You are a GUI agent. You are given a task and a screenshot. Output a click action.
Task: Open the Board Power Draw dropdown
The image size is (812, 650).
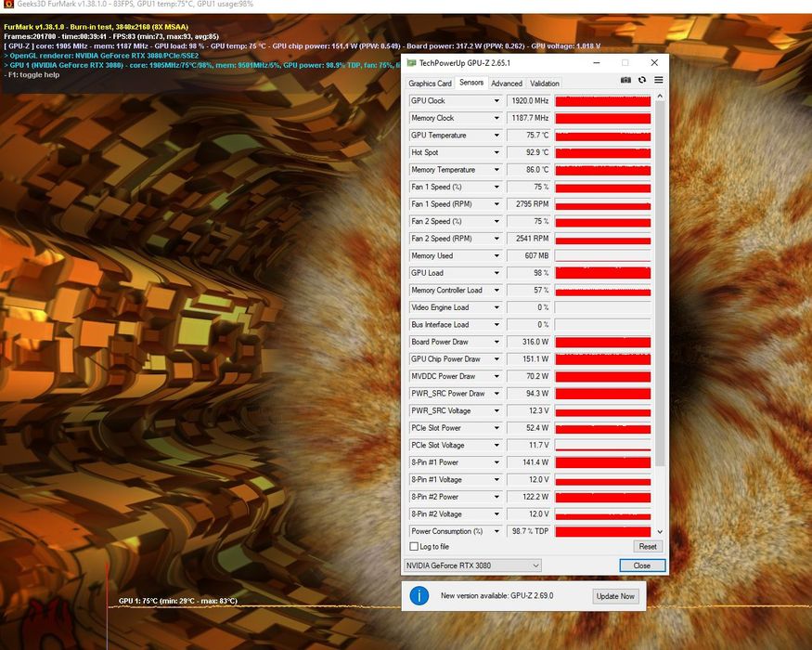[496, 342]
